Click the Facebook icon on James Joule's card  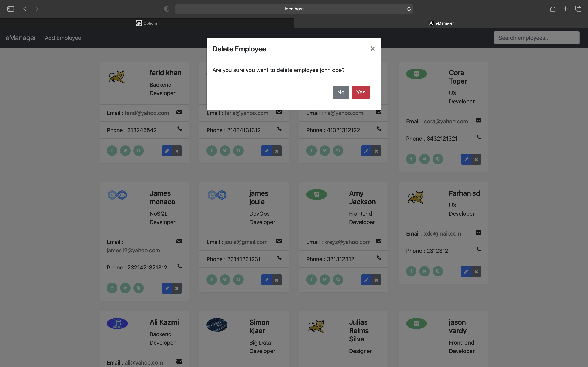click(x=212, y=279)
